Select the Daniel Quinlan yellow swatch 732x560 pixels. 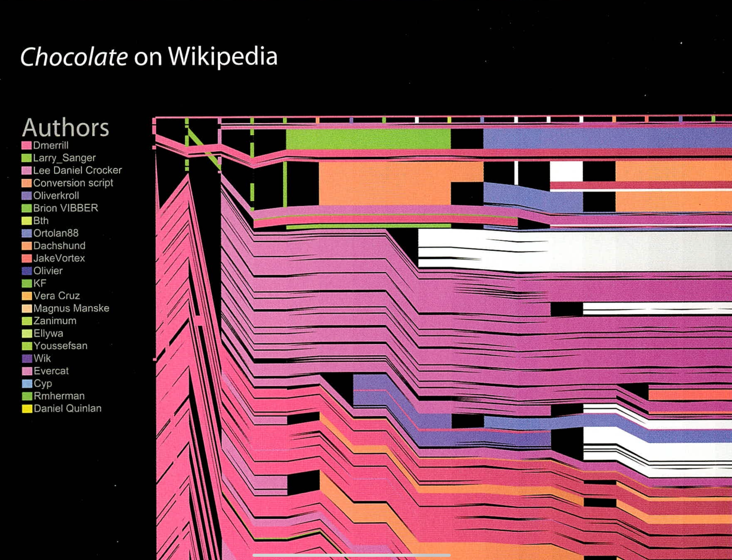27,409
